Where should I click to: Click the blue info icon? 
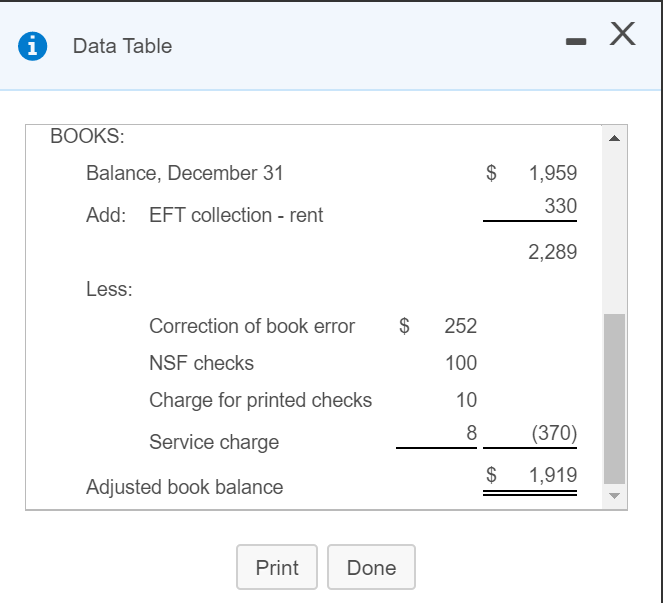[33, 46]
